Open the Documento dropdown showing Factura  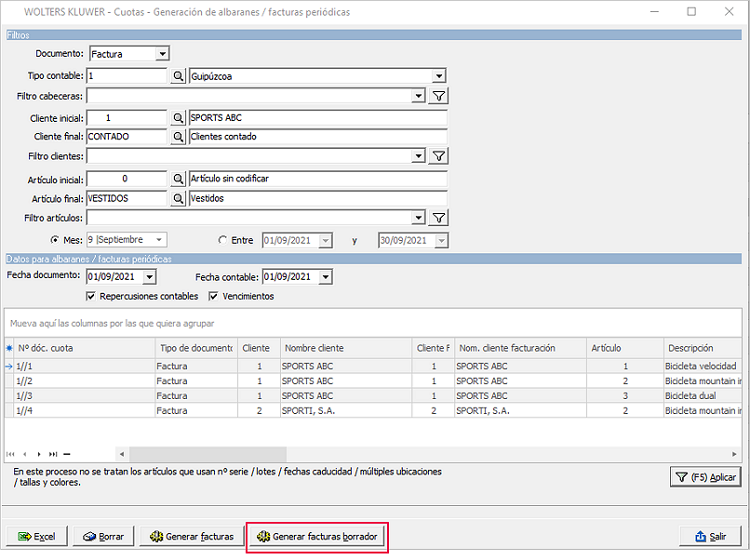coord(163,54)
